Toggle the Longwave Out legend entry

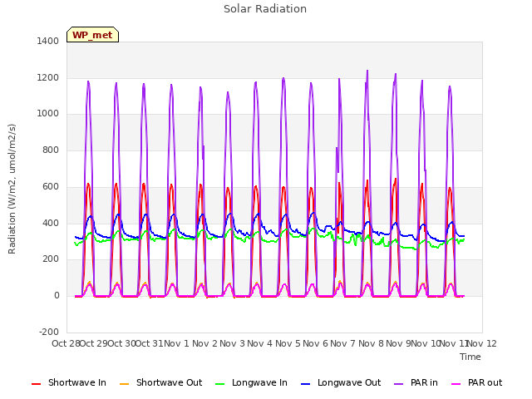(341, 382)
